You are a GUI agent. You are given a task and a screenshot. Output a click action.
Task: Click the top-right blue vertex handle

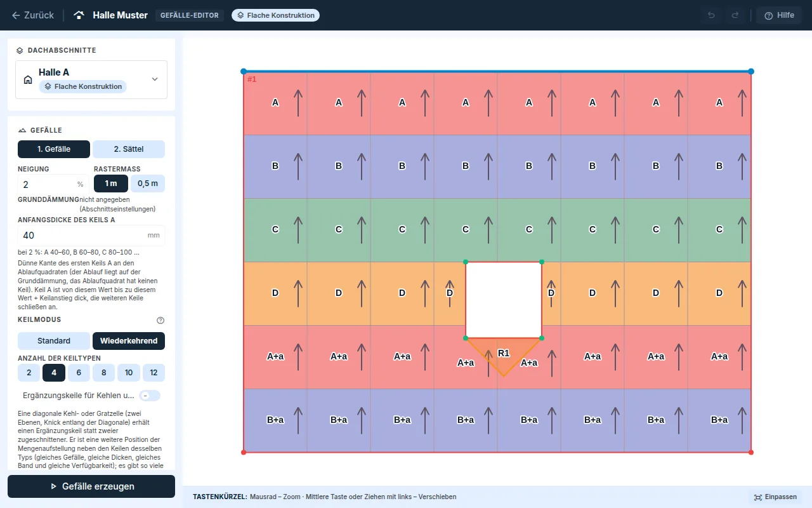coord(751,71)
